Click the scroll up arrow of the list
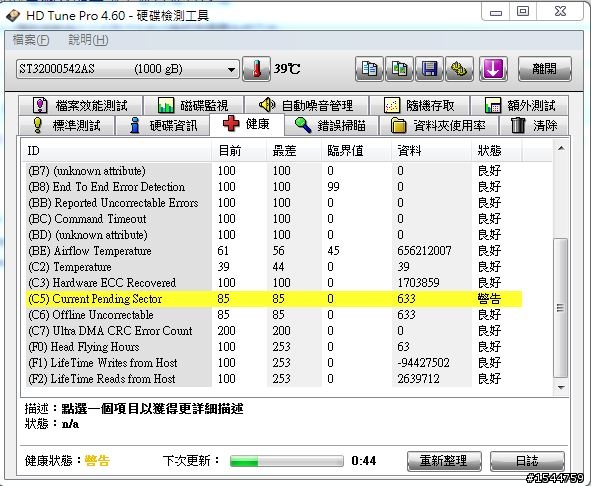The width and height of the screenshot is (591, 486). point(561,149)
